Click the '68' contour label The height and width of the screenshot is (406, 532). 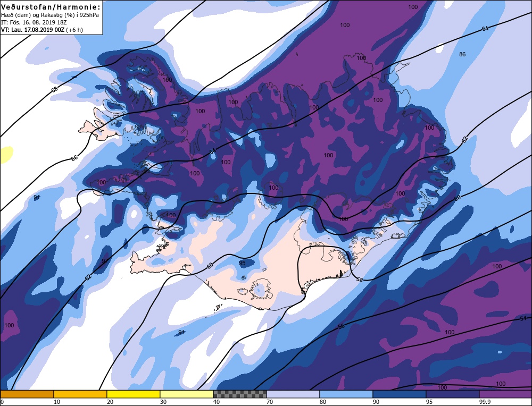tap(54, 90)
